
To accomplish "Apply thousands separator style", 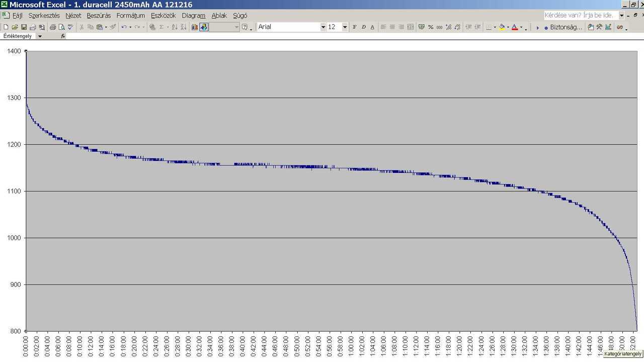I will [x=439, y=27].
